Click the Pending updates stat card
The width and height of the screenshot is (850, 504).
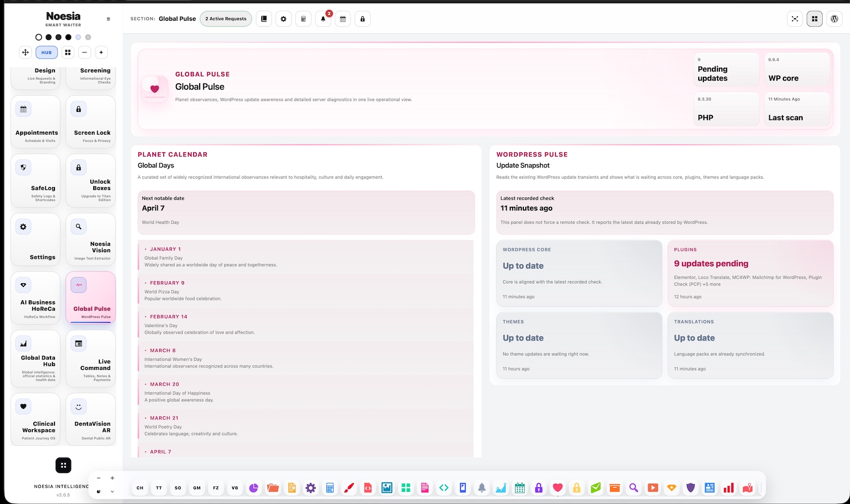726,70
